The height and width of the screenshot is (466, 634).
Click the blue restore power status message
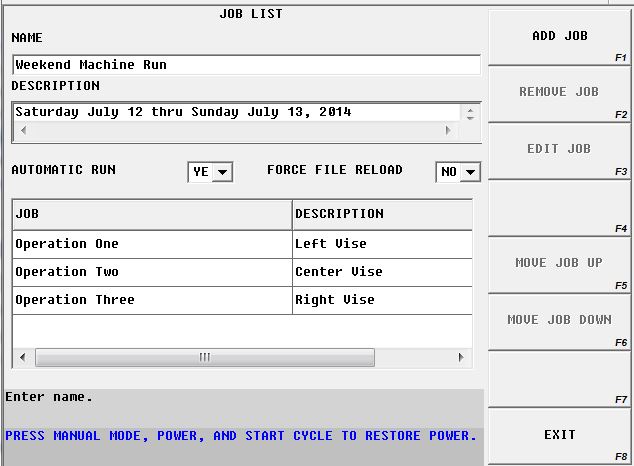point(241,436)
